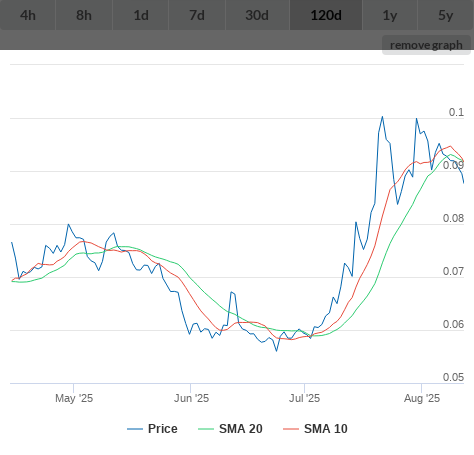Choose the 1d time range tab
Image resolution: width=474 pixels, height=455 pixels.
(x=141, y=15)
